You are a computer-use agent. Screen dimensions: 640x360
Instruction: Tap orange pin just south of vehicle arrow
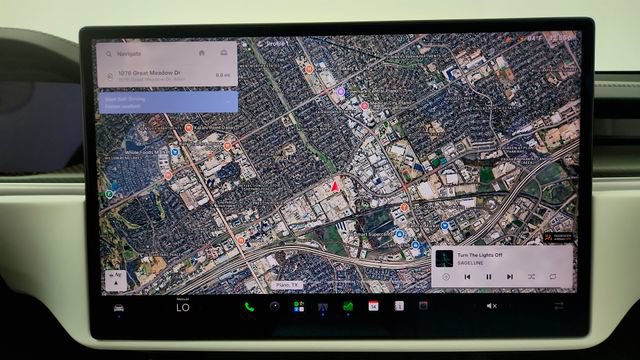[x=404, y=207]
